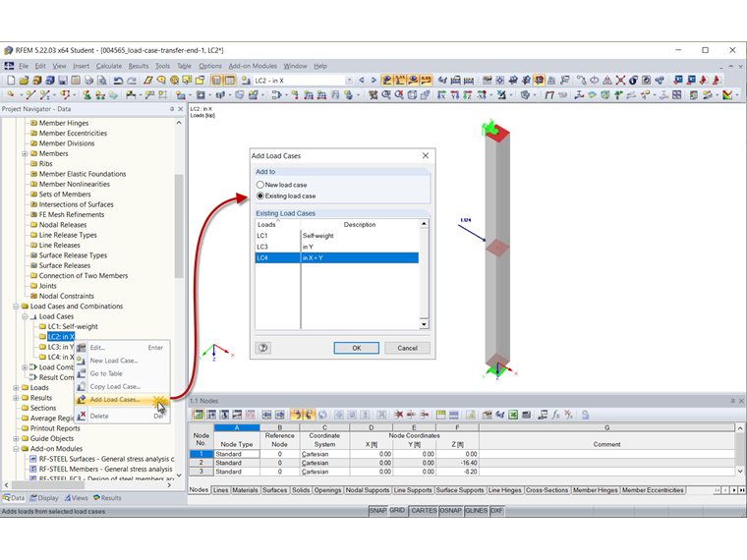
Task: Collapse the Load Cases tree node
Action: click(25, 316)
